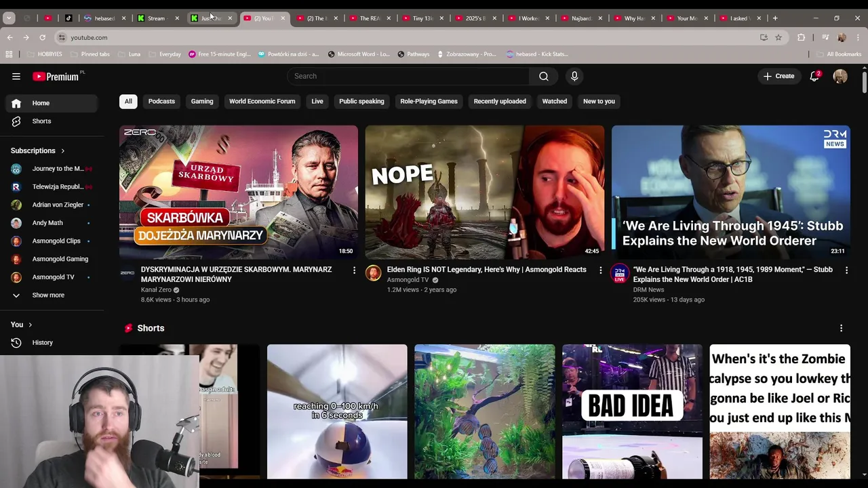Open the Everyday bookmarks folder
This screenshot has width=868, height=488.
(165, 54)
